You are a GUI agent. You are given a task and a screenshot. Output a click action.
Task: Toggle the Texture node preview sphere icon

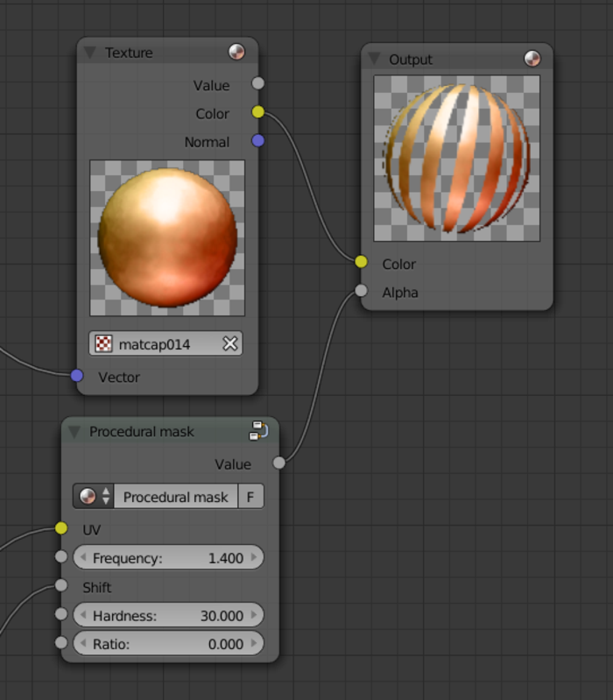pyautogui.click(x=236, y=52)
